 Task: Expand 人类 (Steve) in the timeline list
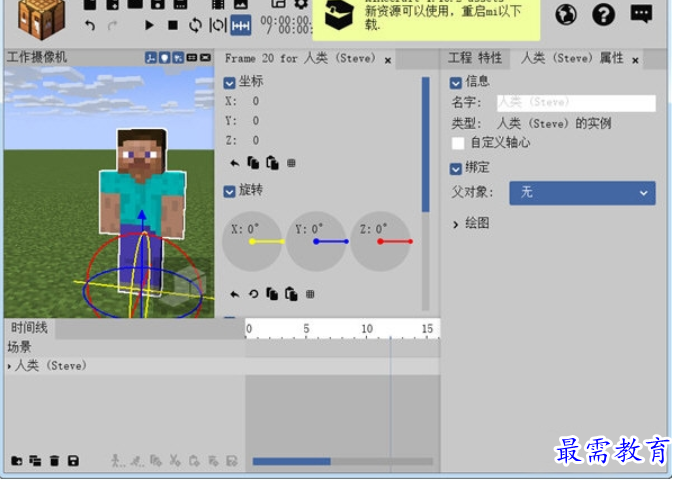9,367
